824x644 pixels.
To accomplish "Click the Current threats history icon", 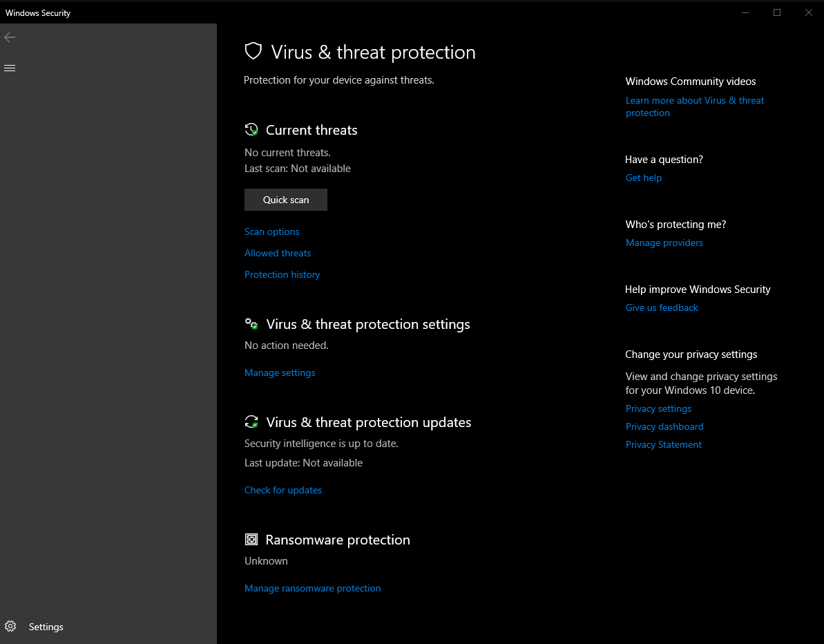I will click(x=251, y=129).
